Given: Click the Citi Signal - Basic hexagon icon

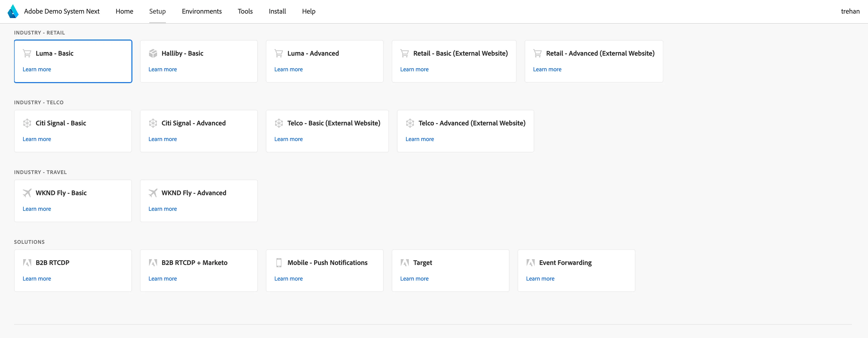Looking at the screenshot, I should tap(27, 123).
